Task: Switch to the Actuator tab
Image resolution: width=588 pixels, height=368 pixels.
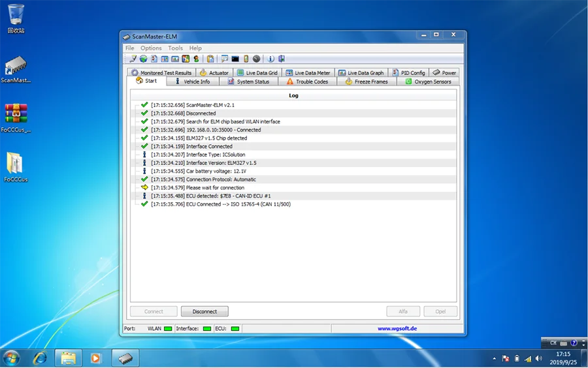Action: pyautogui.click(x=214, y=72)
